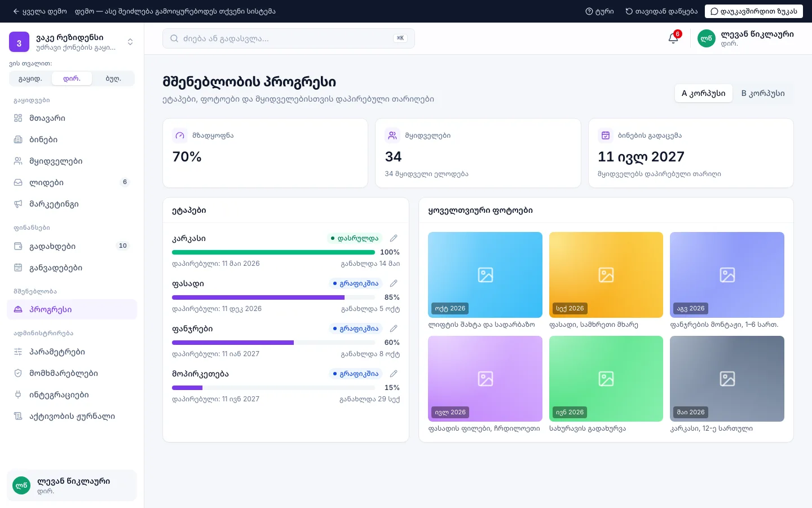Select the დირ. role view
The height and width of the screenshot is (508, 812).
click(72, 78)
